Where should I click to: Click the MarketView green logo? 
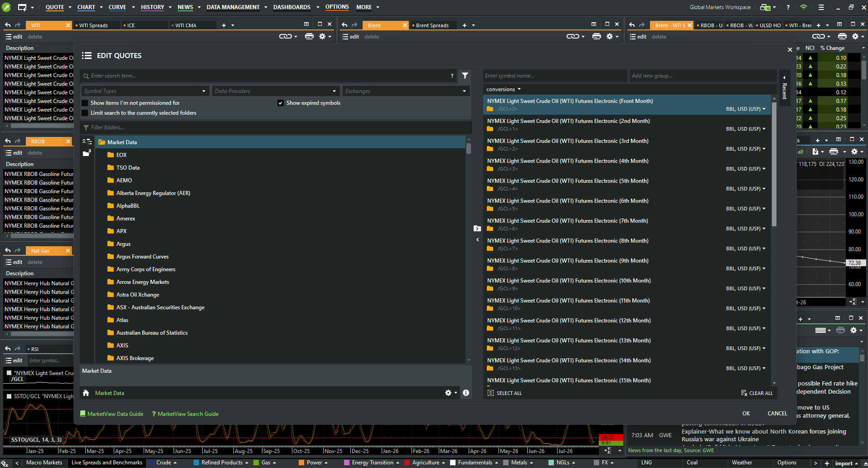6,7
